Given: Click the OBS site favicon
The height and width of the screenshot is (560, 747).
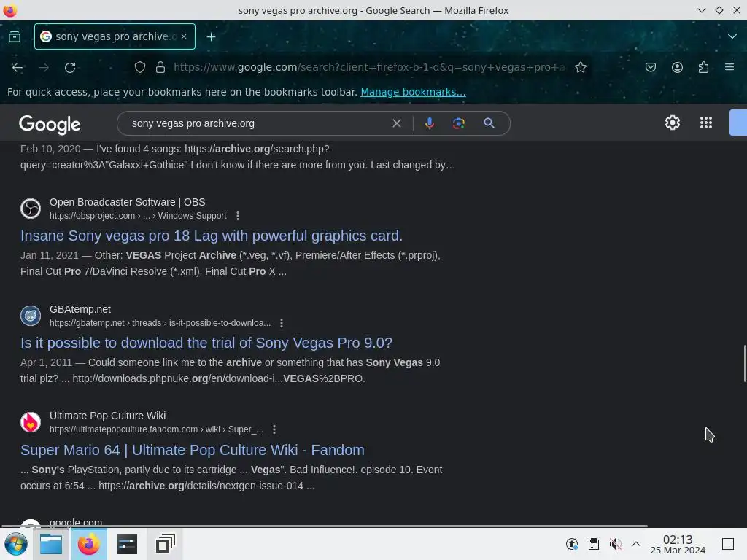Looking at the screenshot, I should (x=31, y=209).
